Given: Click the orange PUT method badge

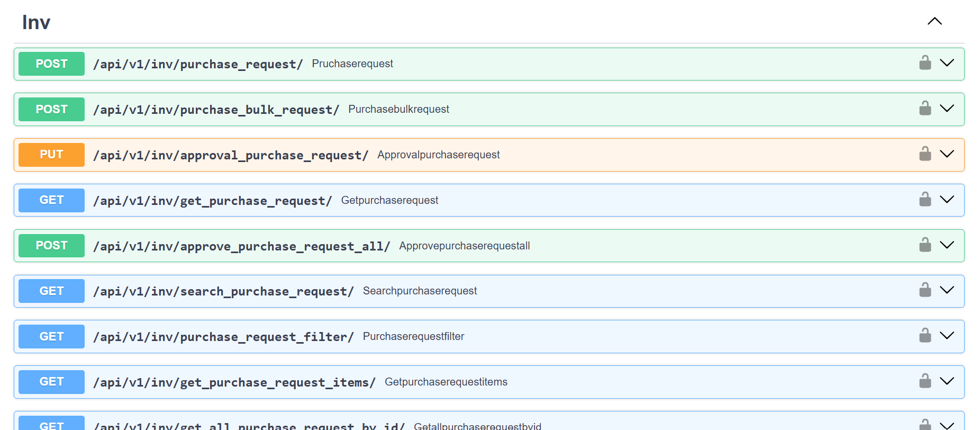Looking at the screenshot, I should (x=51, y=155).
